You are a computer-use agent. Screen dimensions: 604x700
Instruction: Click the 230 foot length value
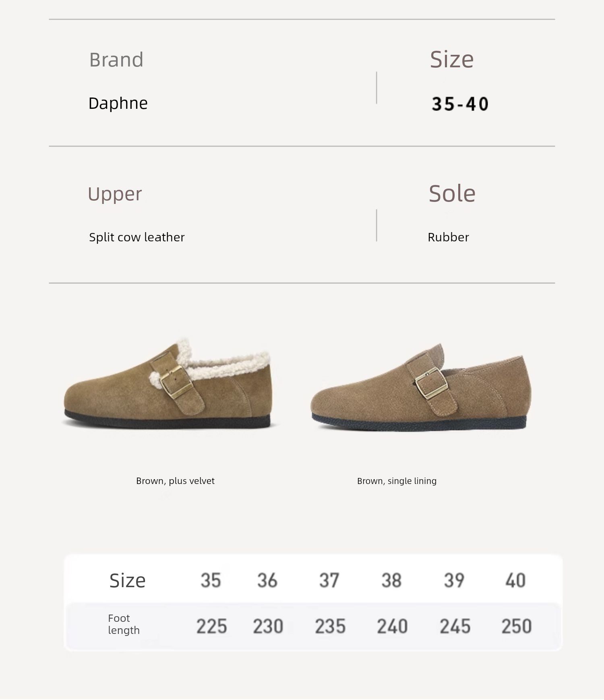tap(268, 627)
